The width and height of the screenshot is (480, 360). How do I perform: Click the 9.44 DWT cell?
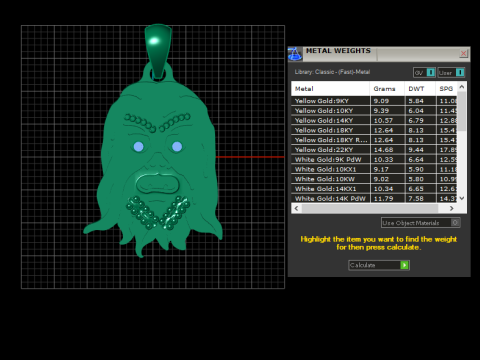[420, 150]
